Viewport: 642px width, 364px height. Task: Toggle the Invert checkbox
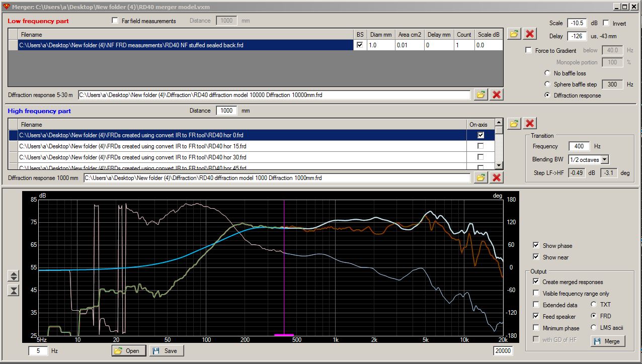tap(606, 23)
